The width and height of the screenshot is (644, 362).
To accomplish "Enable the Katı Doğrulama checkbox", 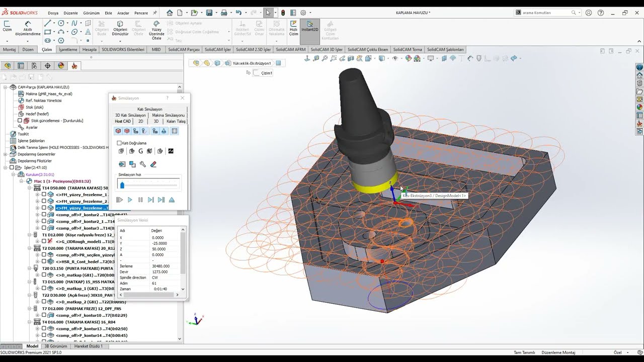I will [x=119, y=143].
